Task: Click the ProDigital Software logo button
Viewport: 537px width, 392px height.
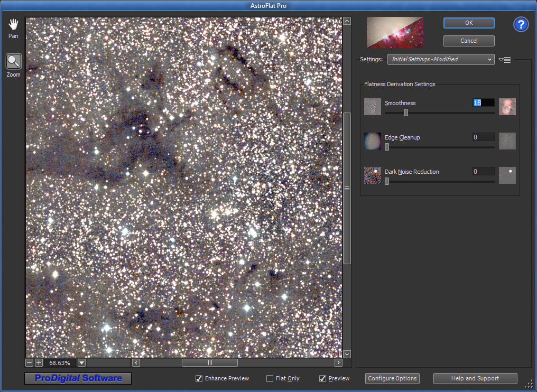Action: coord(78,378)
